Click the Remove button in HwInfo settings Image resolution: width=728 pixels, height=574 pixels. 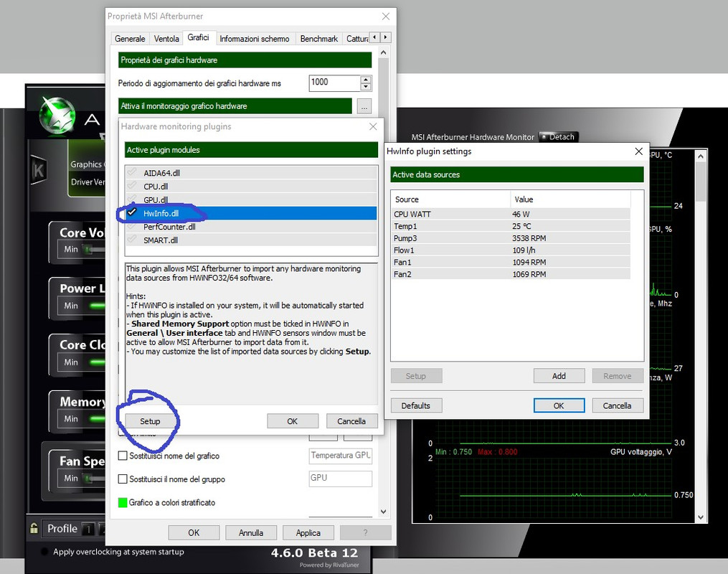pyautogui.click(x=618, y=376)
